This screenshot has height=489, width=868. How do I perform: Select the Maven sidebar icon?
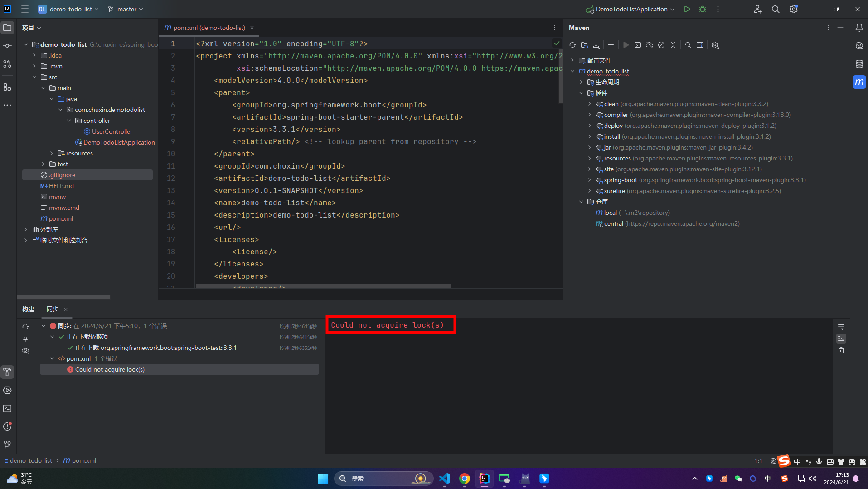click(859, 82)
